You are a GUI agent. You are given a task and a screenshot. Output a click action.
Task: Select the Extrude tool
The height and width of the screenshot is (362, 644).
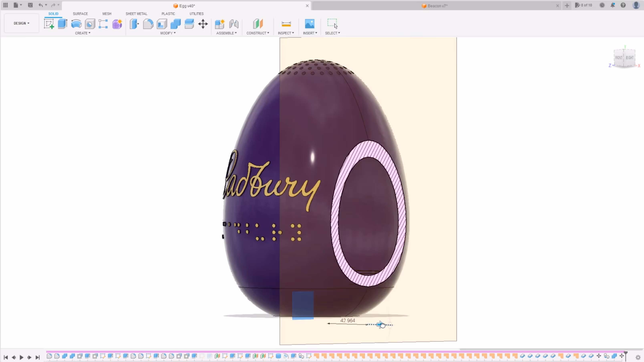pyautogui.click(x=62, y=24)
